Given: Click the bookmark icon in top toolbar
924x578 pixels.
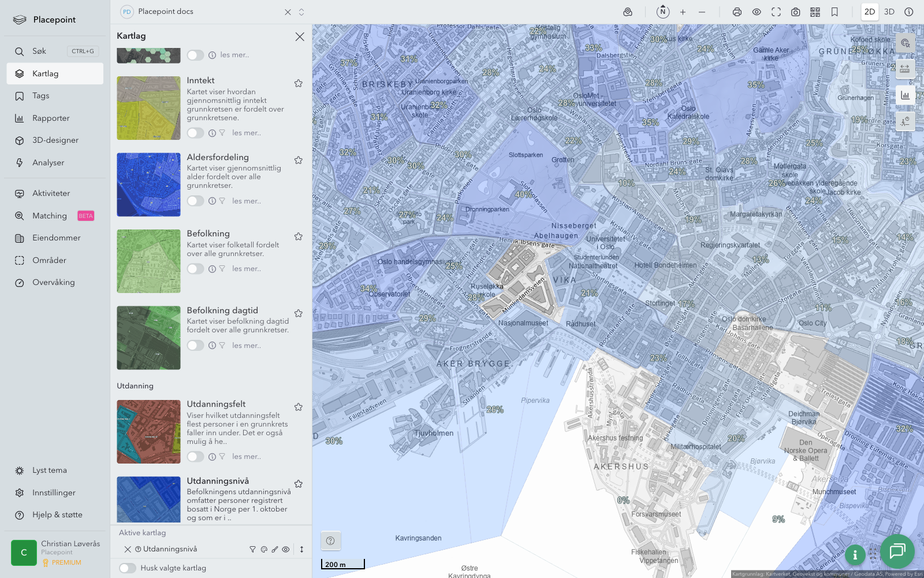Looking at the screenshot, I should pos(834,12).
